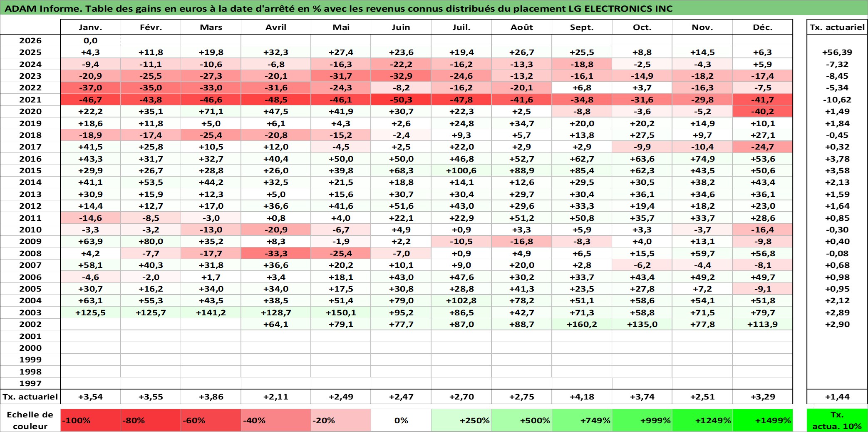Image resolution: width=868 pixels, height=432 pixels.
Task: Click the -24,7 cell in 2017
Action: coord(763,147)
